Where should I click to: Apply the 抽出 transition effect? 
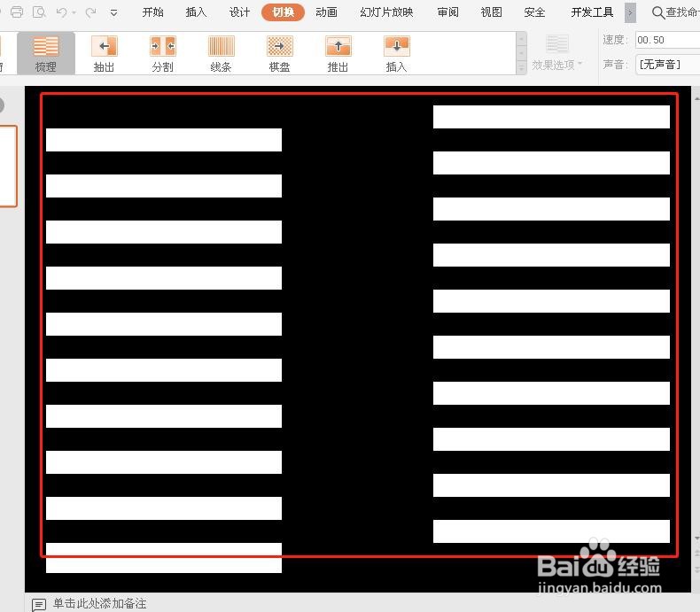click(104, 53)
